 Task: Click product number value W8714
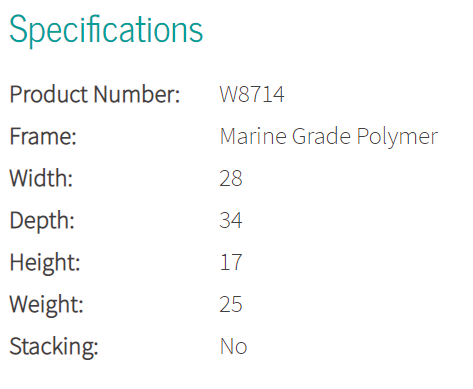tap(252, 94)
